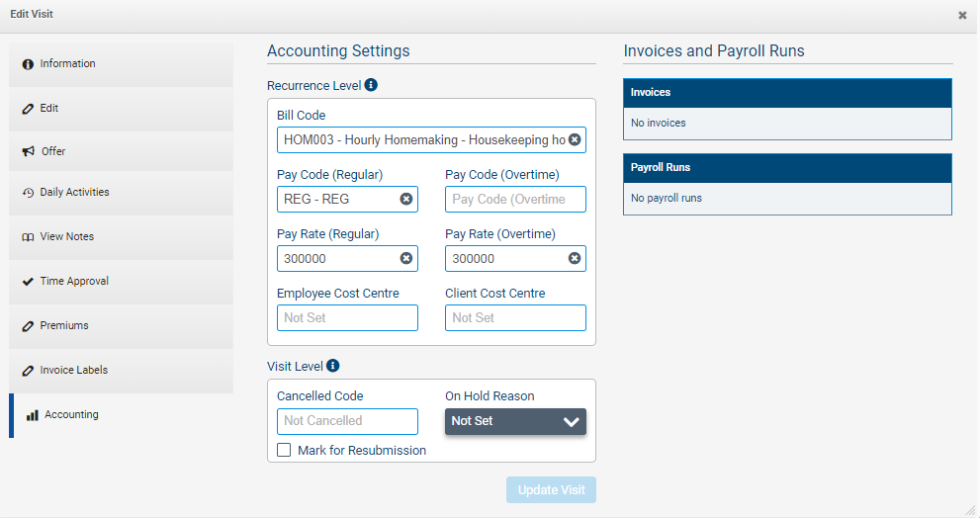Check the Mark for Resubmission box
This screenshot has width=980, height=518.
coord(285,450)
